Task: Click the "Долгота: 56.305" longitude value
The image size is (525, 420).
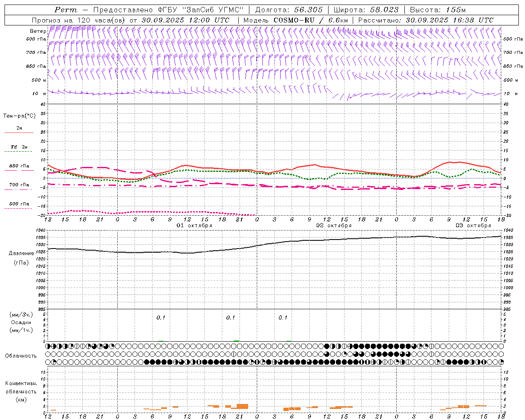Action: [289, 10]
